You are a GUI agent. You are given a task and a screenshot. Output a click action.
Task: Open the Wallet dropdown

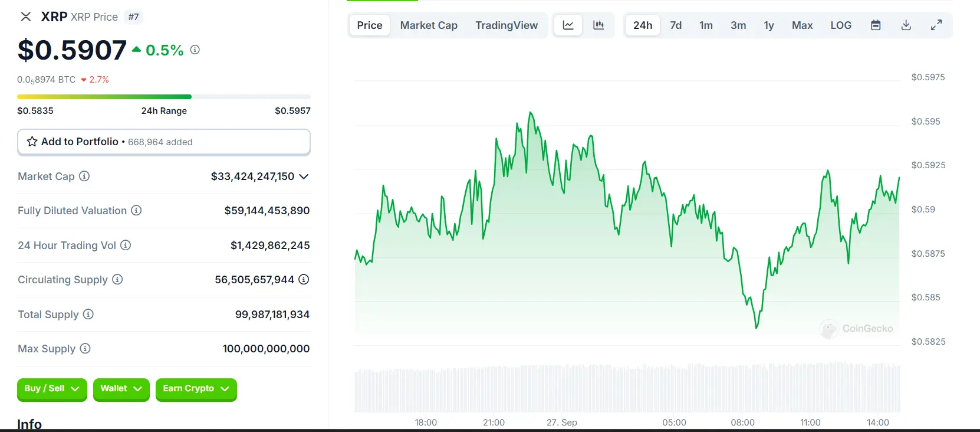(x=121, y=390)
